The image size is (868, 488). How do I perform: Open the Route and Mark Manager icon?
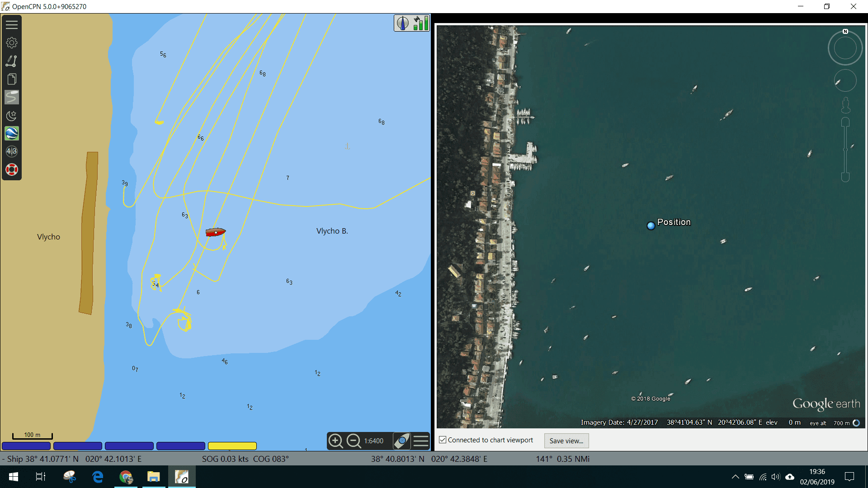click(12, 79)
